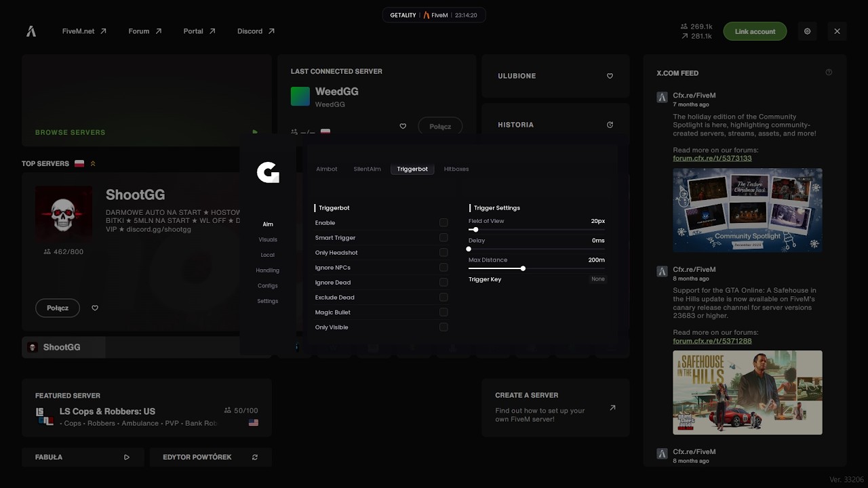Toggle the Only Visible checkbox
The image size is (868, 488).
pos(443,327)
